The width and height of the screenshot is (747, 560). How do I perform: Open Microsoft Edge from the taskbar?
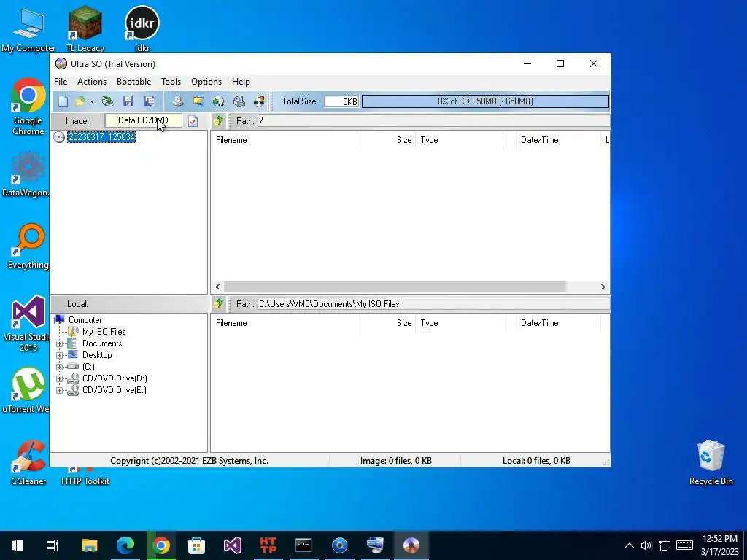point(125,545)
